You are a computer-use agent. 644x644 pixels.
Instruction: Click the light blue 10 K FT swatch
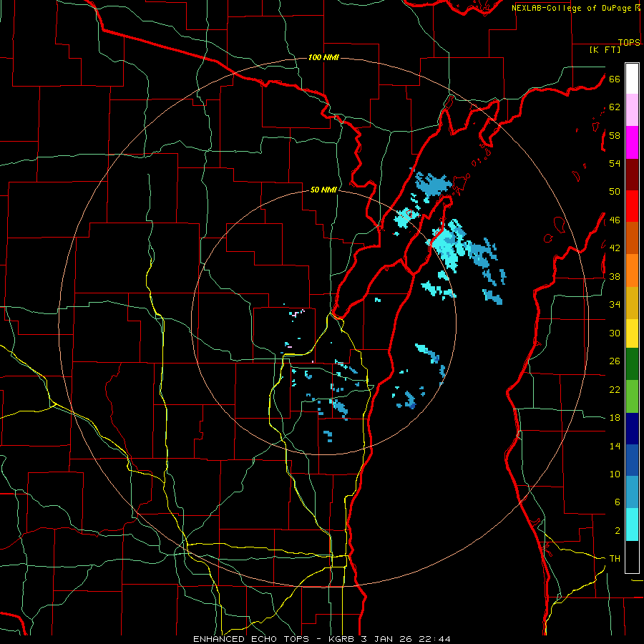pos(632,492)
